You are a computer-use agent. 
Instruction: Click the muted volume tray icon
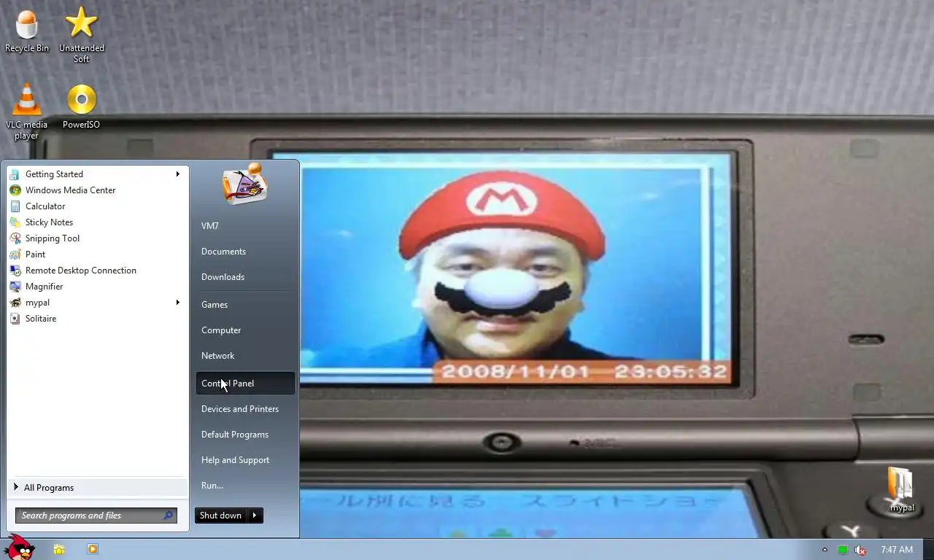[x=860, y=550]
